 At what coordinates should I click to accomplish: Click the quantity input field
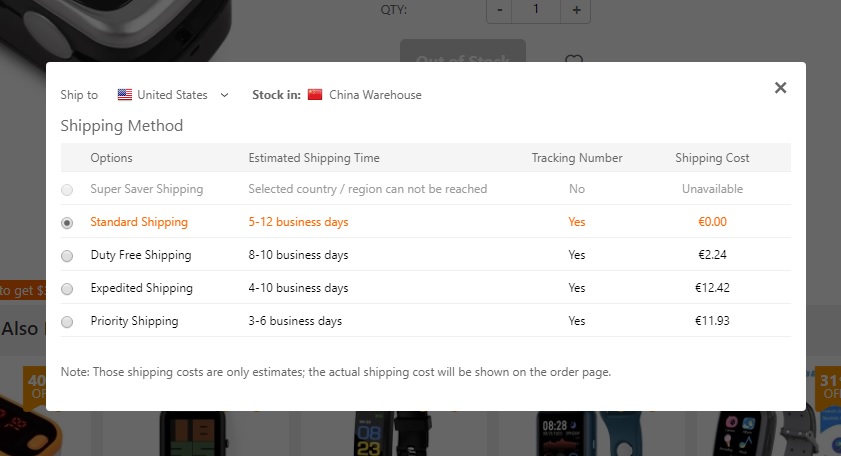[537, 10]
